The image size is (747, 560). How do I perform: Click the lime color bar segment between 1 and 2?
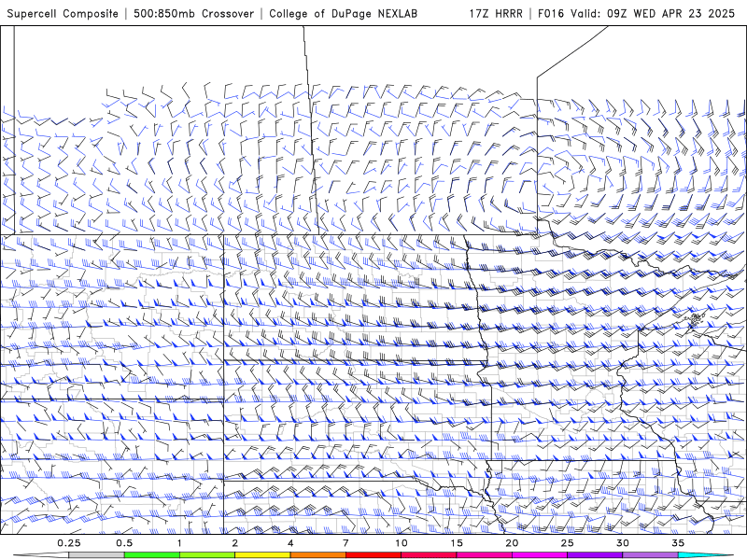click(x=206, y=555)
